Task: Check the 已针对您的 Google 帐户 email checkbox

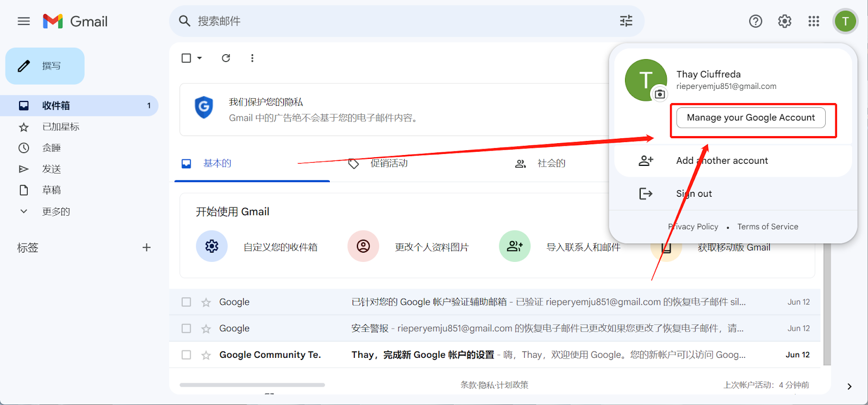Action: click(186, 302)
